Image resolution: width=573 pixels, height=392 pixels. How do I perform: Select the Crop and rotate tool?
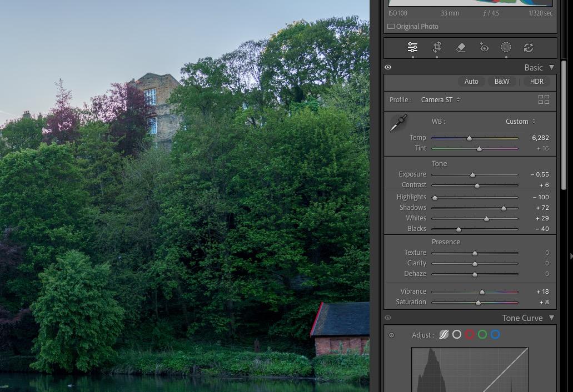click(437, 47)
